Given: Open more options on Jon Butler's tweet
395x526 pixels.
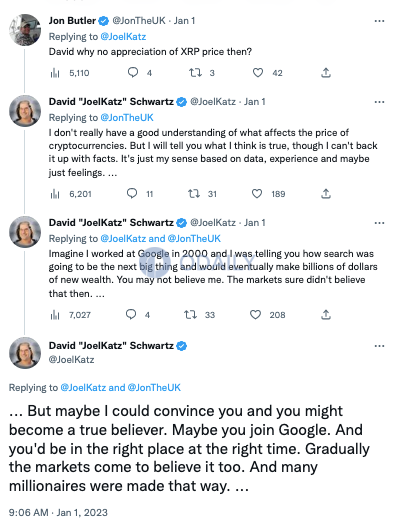Looking at the screenshot, I should click(379, 21).
